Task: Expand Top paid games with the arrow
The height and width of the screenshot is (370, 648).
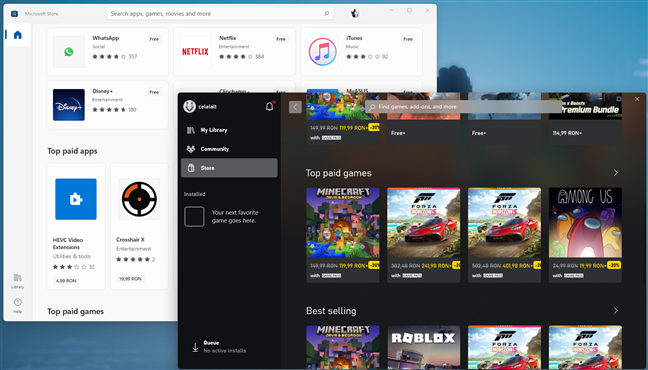Action: pyautogui.click(x=616, y=173)
